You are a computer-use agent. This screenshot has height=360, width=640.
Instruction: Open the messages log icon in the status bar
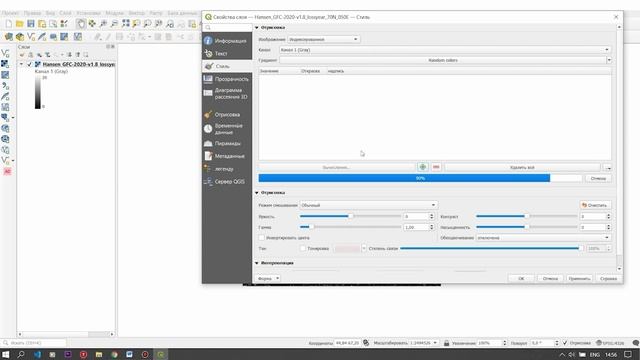(635, 343)
